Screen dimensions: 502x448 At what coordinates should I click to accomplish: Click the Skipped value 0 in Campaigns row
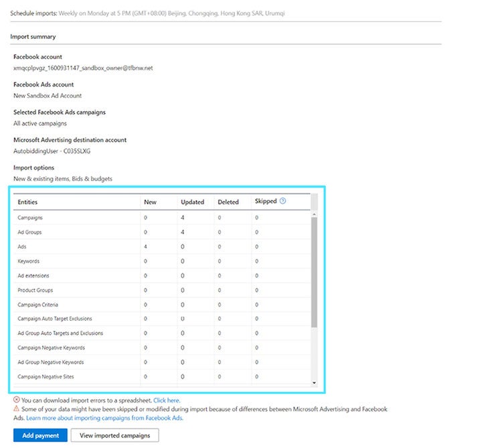[257, 218]
